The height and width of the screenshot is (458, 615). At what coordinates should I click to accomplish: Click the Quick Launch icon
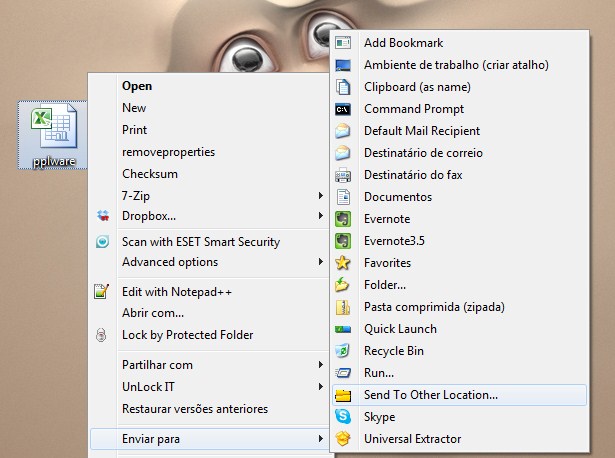click(x=343, y=329)
